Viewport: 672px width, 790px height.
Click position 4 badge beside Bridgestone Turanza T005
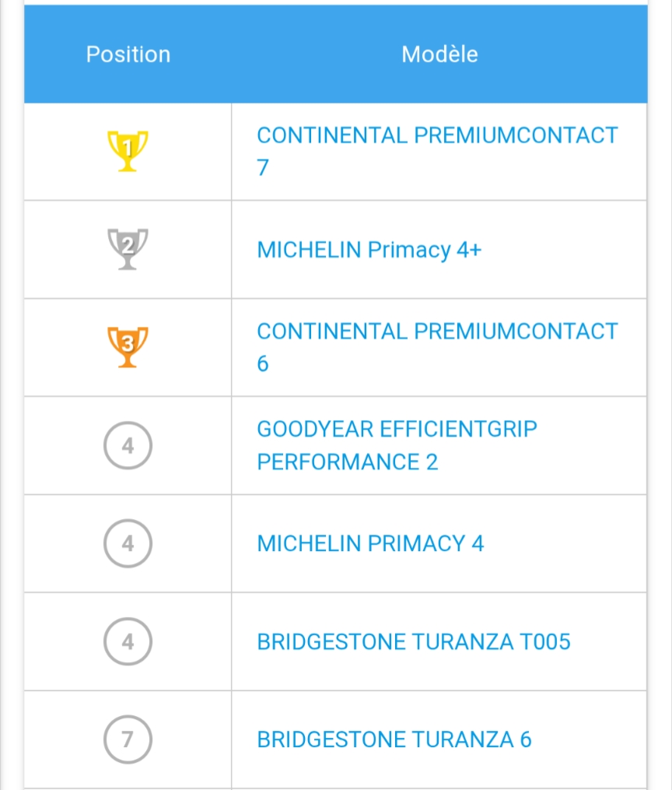coord(128,641)
